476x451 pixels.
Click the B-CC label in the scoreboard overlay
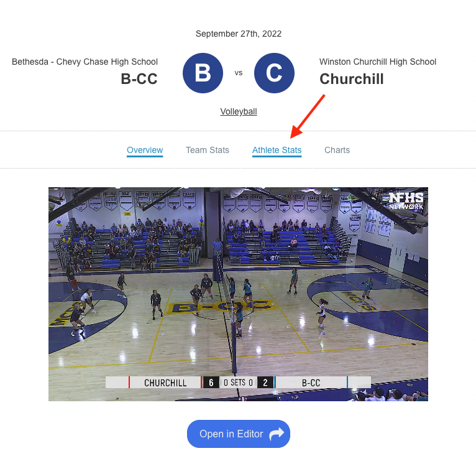[311, 383]
